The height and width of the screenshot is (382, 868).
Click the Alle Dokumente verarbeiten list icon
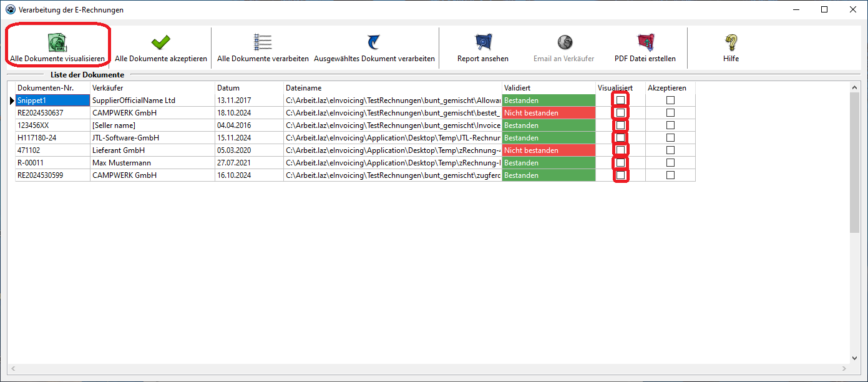coord(263,42)
